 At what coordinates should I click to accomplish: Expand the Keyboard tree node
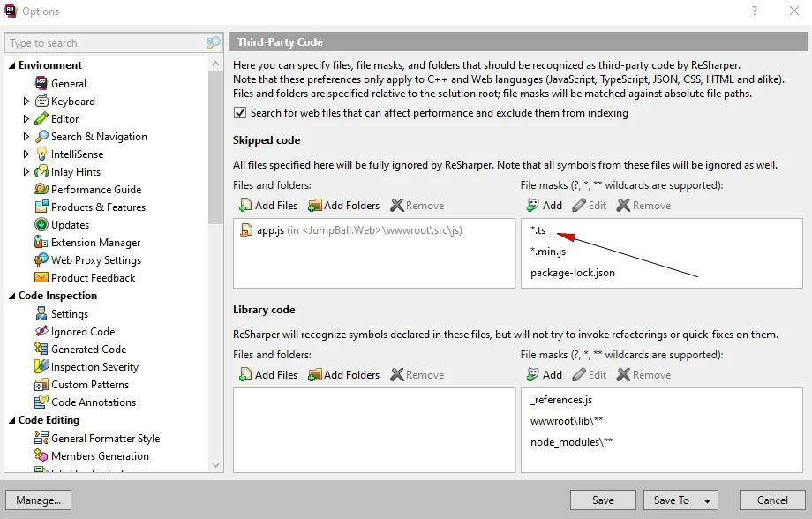coord(26,101)
